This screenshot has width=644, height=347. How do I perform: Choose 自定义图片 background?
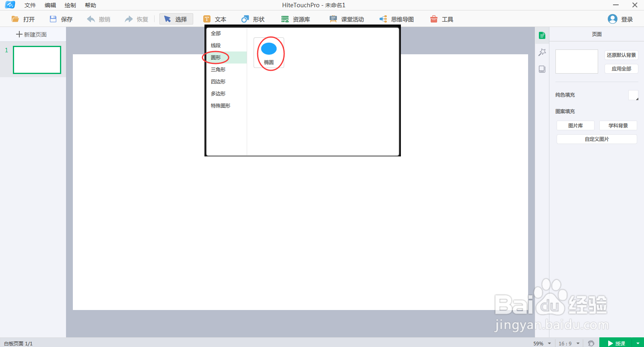tap(597, 139)
